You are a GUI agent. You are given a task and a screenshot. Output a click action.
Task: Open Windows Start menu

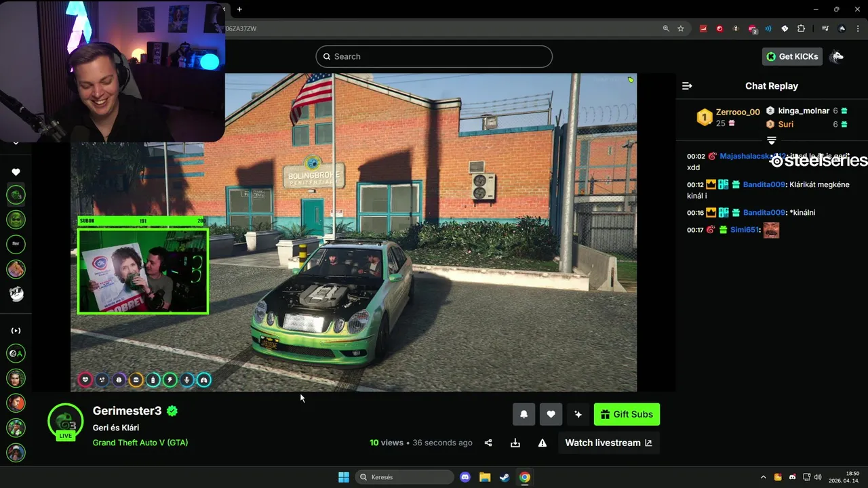344,477
